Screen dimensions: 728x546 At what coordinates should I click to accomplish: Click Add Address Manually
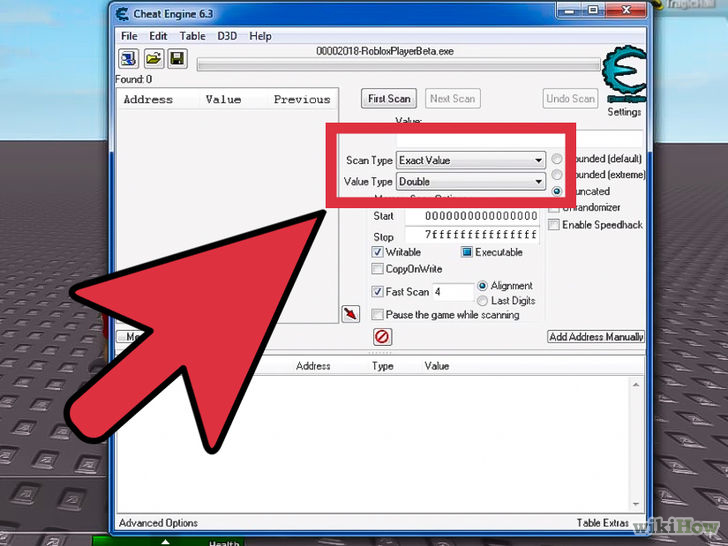(x=596, y=337)
